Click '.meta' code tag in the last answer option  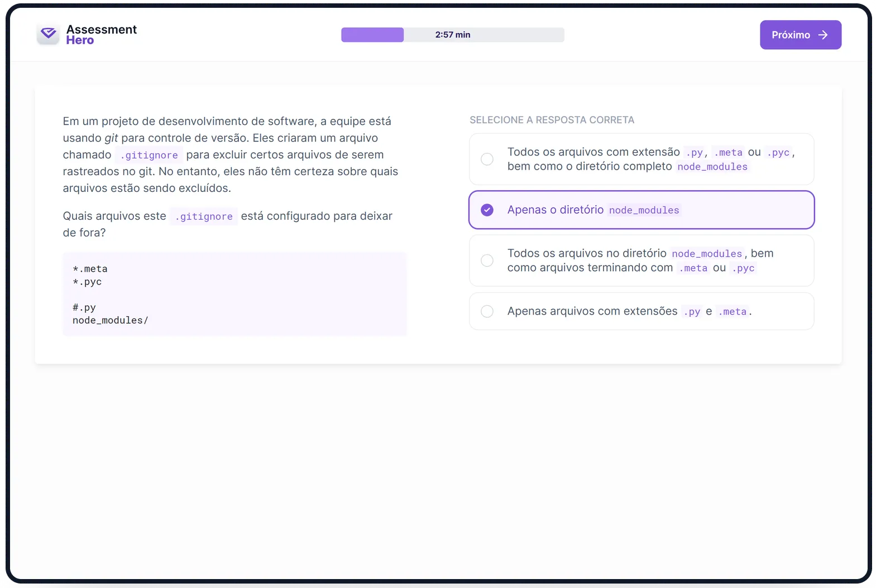pos(732,312)
